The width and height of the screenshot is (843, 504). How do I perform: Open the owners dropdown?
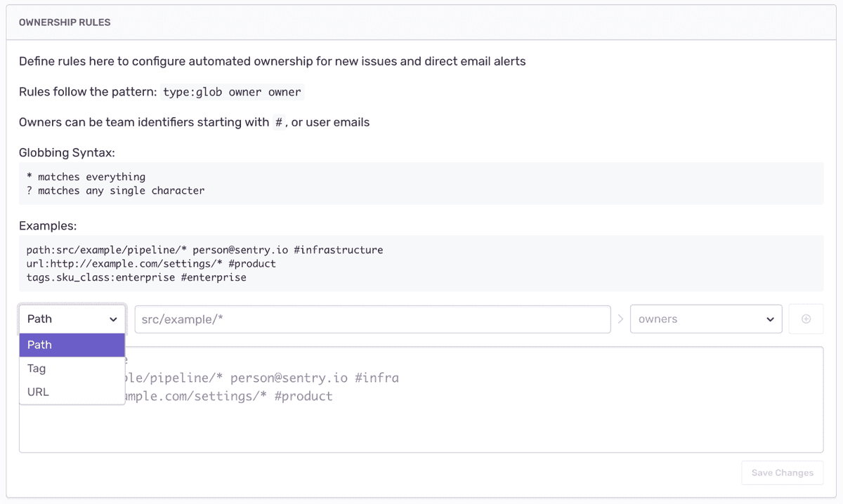coord(706,319)
